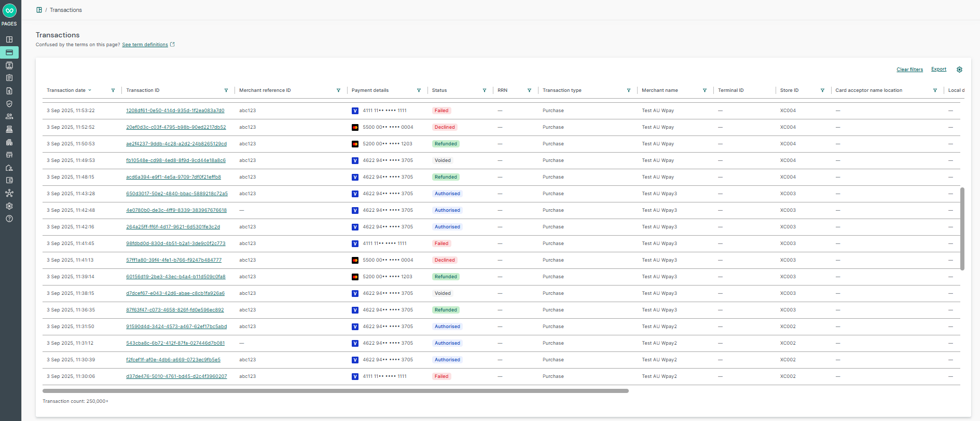Screen dimensions: 980x421
Task: Open transaction 87f63f47-c073-4658-826f-fd0e596ec892
Action: 175,310
